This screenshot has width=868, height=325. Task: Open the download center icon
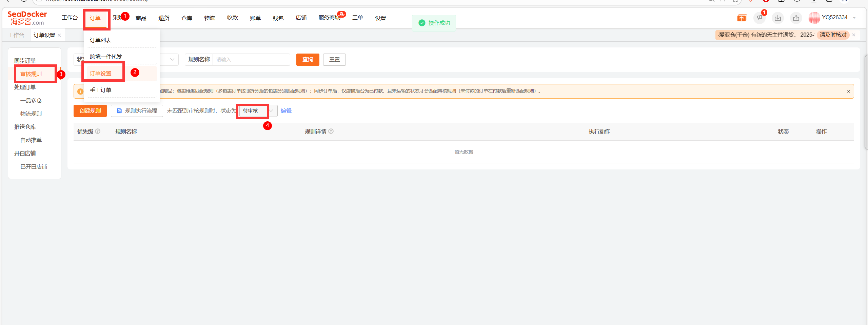tap(778, 18)
